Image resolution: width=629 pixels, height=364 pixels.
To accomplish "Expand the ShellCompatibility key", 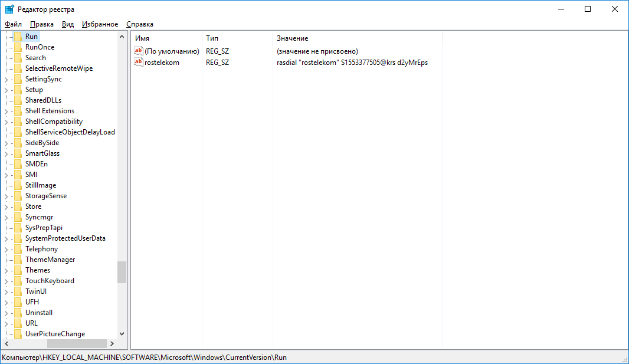I will coord(6,122).
